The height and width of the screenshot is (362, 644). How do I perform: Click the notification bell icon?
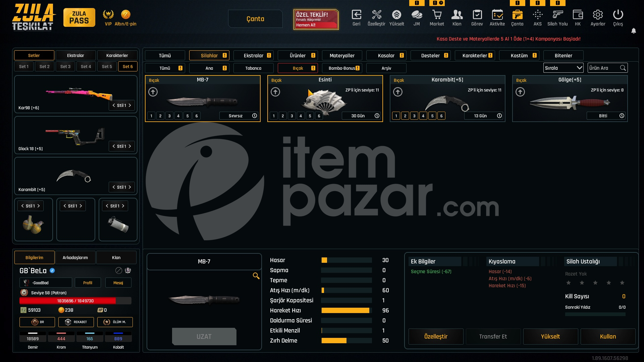[x=634, y=31]
